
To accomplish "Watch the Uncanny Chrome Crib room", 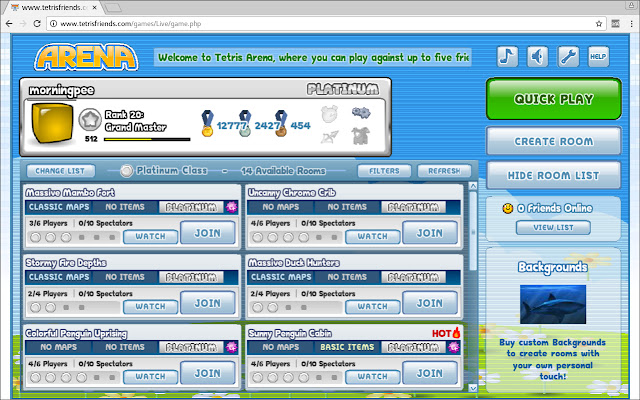I will [373, 236].
